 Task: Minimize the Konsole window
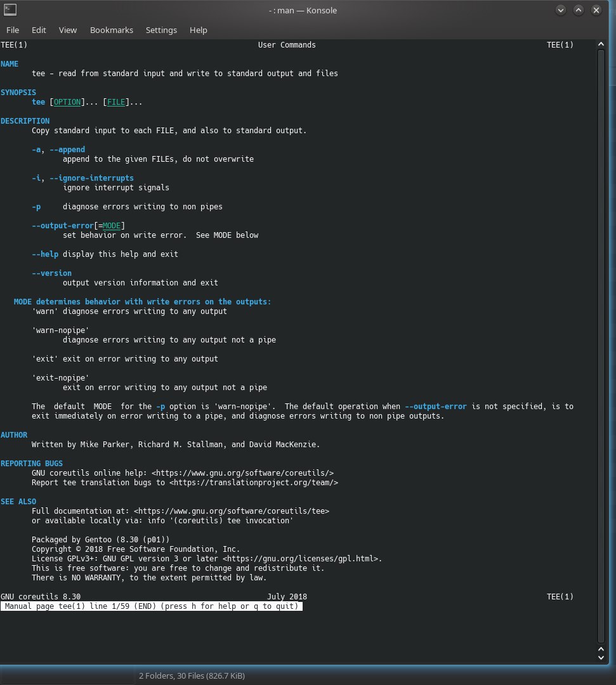point(561,10)
